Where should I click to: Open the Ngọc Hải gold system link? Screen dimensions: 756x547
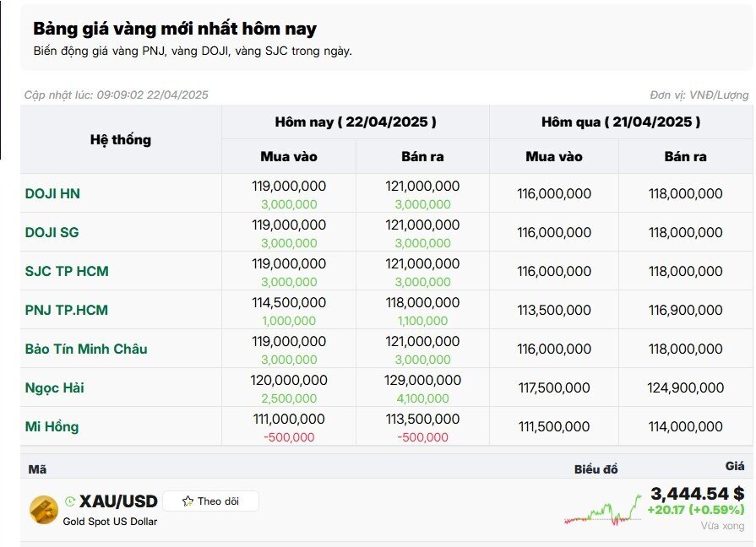(54, 388)
